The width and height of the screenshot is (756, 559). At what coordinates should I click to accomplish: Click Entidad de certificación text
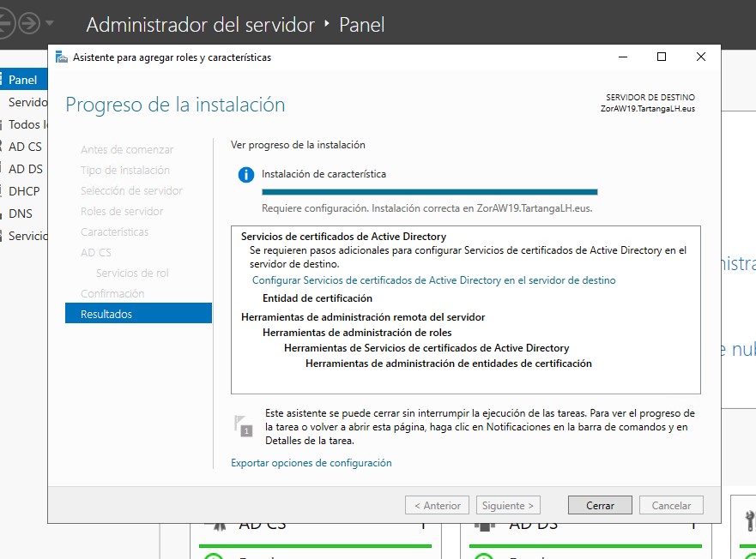[318, 298]
